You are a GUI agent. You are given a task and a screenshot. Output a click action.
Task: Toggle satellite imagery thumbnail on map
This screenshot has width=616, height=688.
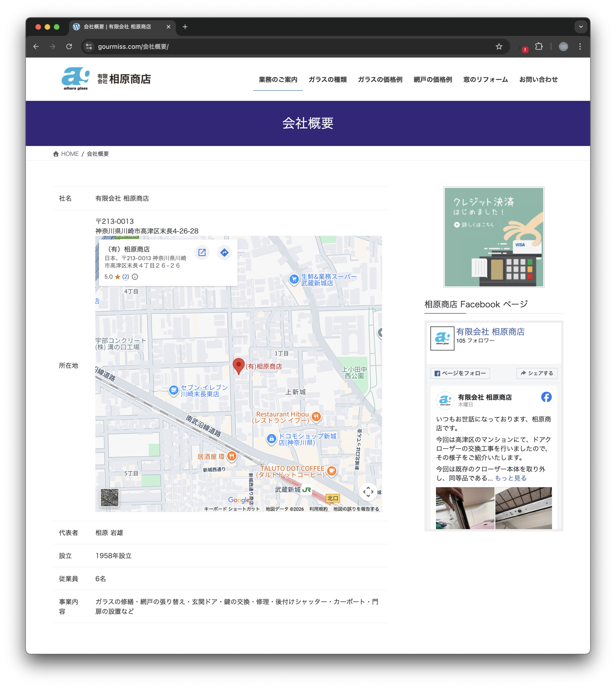click(x=110, y=497)
